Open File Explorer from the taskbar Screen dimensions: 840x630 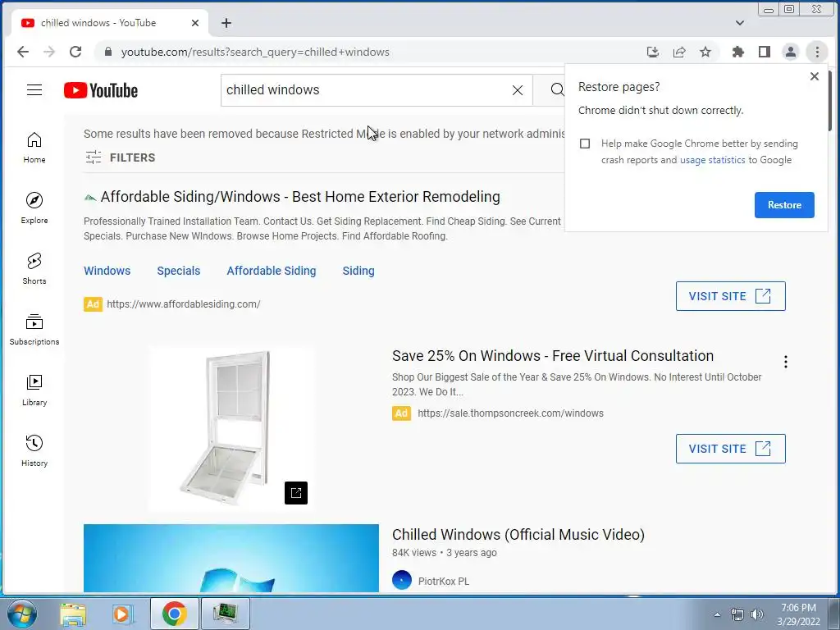tap(73, 614)
